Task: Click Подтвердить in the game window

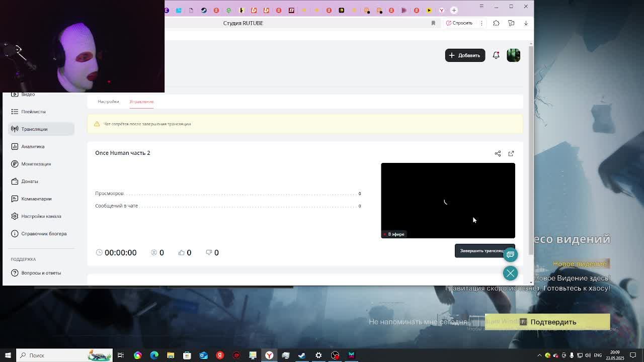Action: tap(547, 322)
